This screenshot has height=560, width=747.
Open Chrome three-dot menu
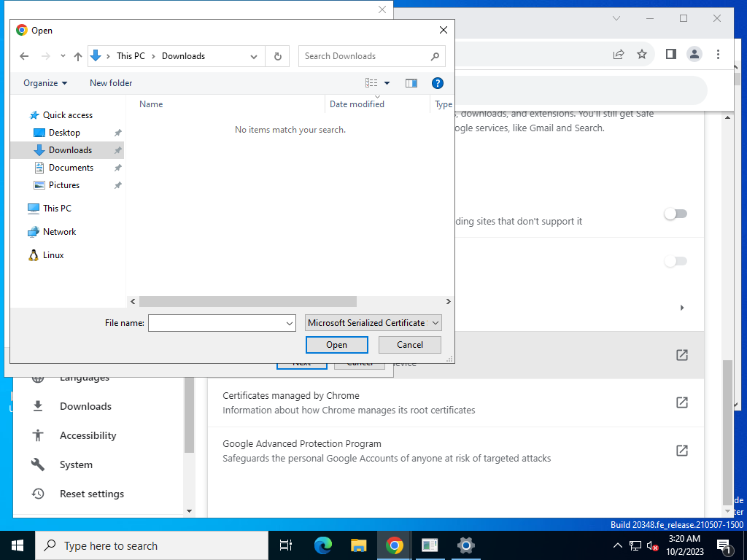[718, 54]
